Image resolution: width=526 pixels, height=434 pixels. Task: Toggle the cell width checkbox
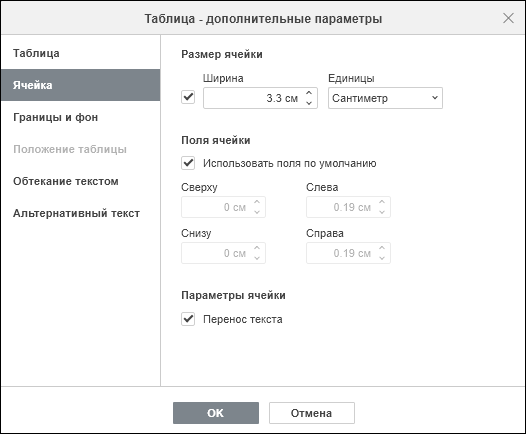click(x=188, y=97)
